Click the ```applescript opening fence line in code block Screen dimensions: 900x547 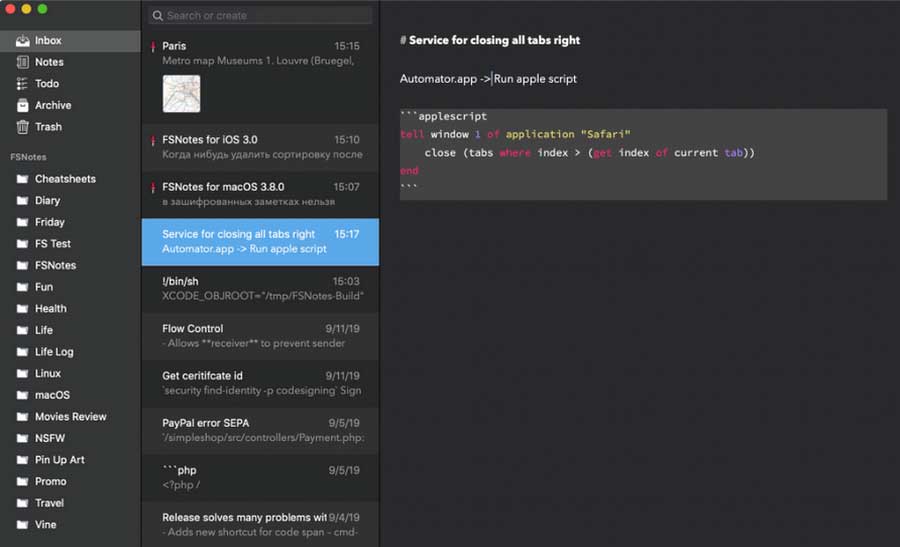[444, 116]
